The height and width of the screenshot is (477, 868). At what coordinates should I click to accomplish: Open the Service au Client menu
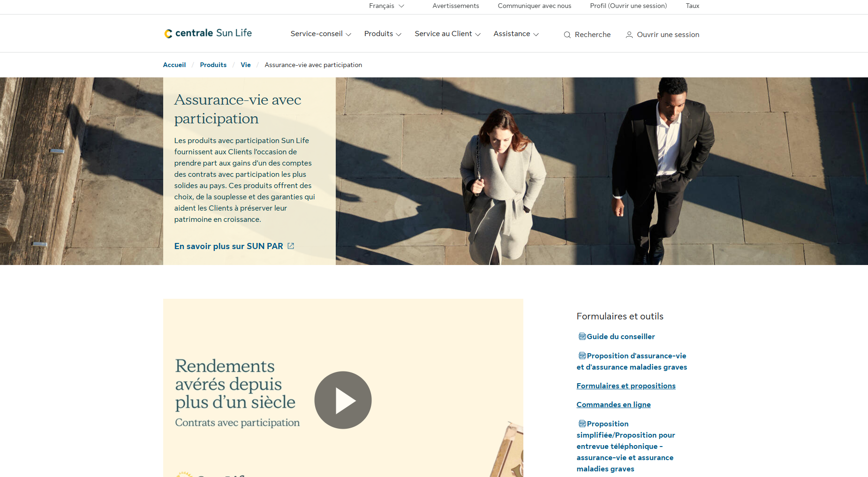pos(447,34)
